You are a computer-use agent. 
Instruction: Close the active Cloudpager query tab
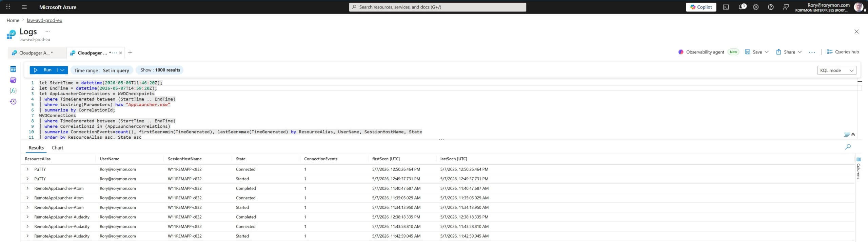pyautogui.click(x=120, y=53)
